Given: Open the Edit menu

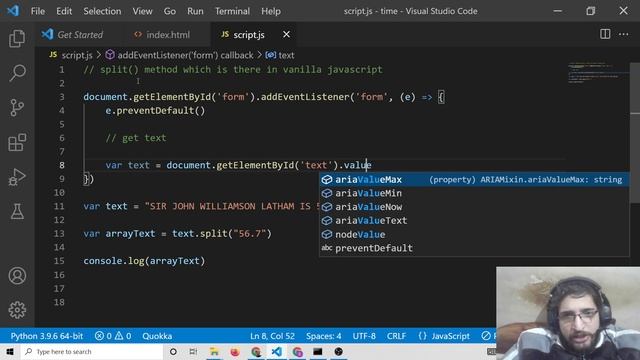Looking at the screenshot, I should tap(64, 11).
